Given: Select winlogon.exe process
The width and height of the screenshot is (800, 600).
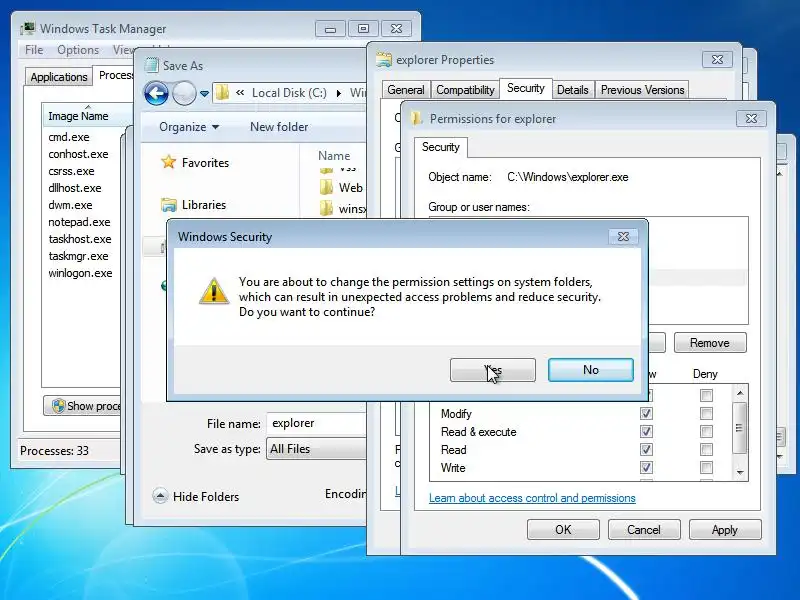Looking at the screenshot, I should (80, 273).
